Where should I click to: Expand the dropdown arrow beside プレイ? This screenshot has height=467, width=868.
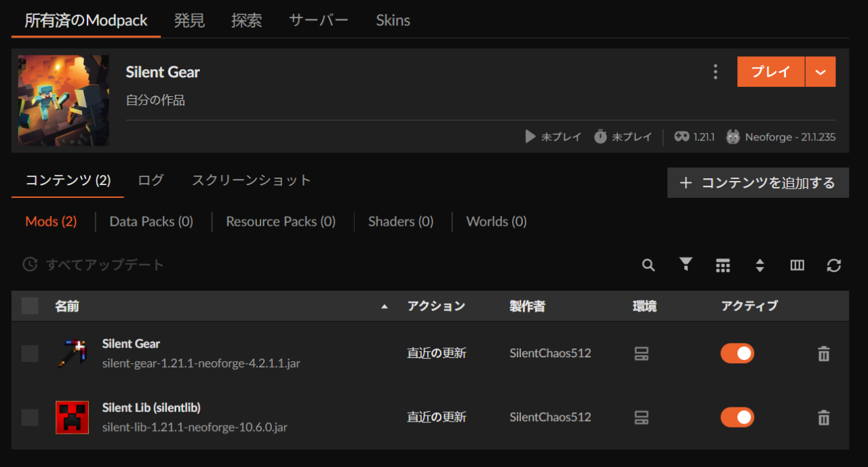point(821,72)
